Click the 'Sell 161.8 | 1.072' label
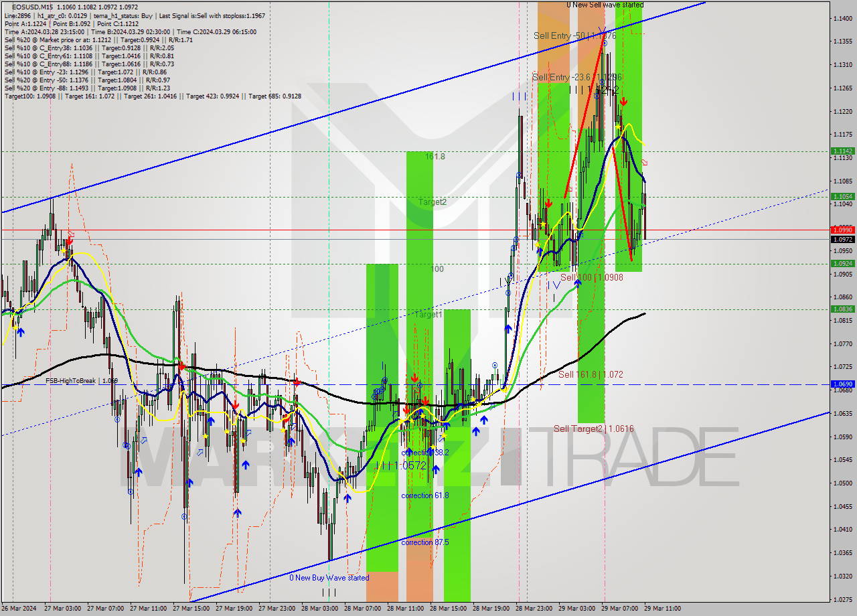 (591, 374)
